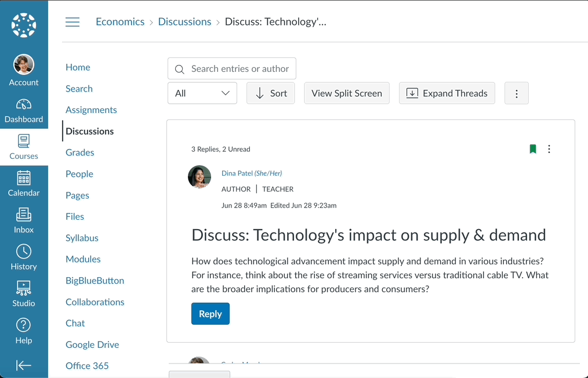Click Expand Threads button
This screenshot has width=588, height=378.
447,93
